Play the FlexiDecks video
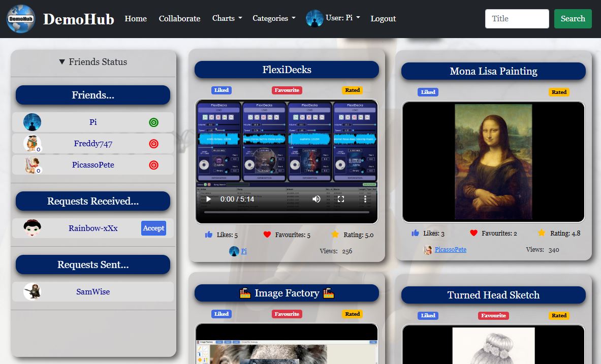Image resolution: width=601 pixels, height=364 pixels. pyautogui.click(x=208, y=200)
